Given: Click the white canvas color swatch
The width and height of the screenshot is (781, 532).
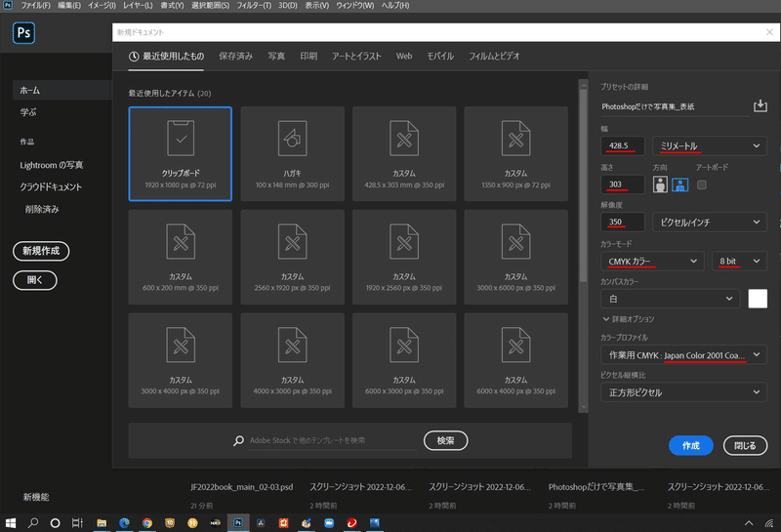Looking at the screenshot, I should 758,299.
